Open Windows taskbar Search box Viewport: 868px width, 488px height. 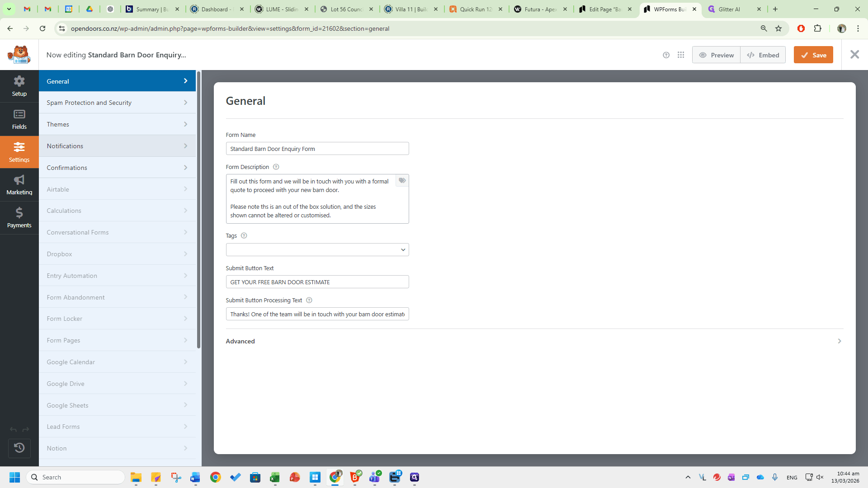pyautogui.click(x=75, y=477)
